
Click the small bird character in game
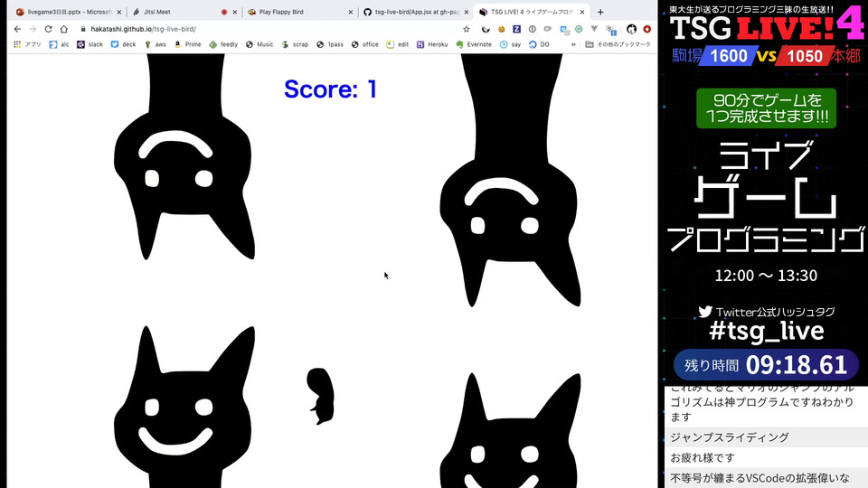[x=321, y=396]
